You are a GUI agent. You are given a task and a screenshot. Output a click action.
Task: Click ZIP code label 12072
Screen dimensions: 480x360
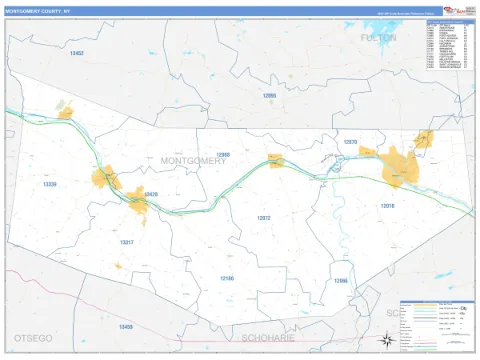(264, 218)
